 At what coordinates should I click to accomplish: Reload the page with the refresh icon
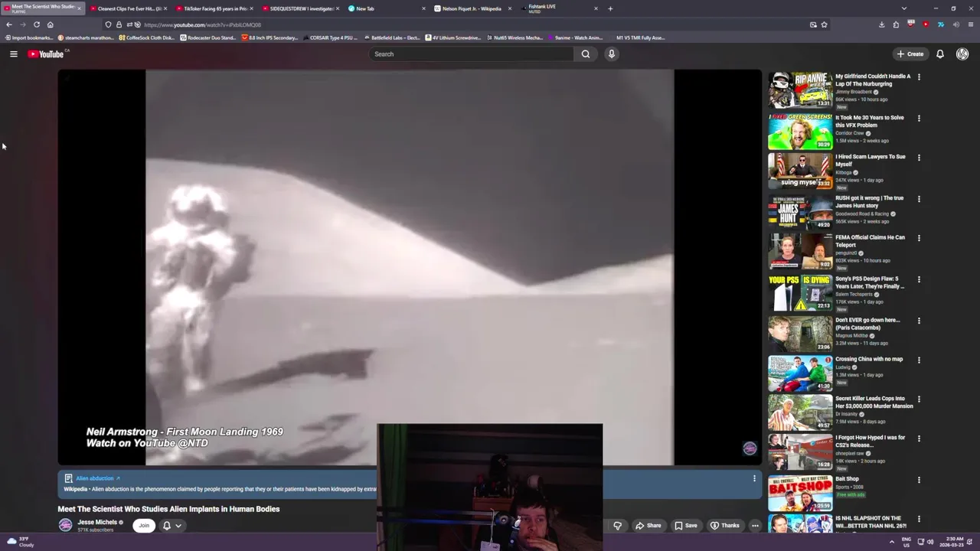(36, 24)
